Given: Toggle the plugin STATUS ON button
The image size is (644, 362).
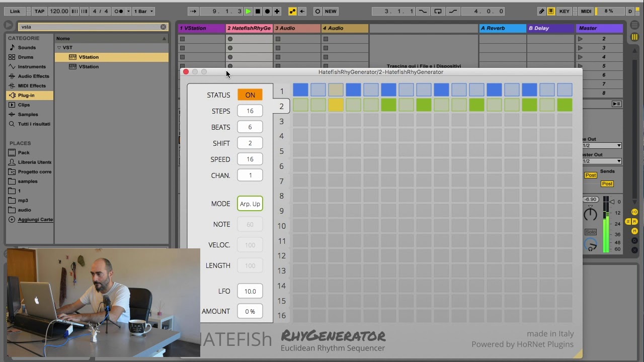Looking at the screenshot, I should tap(250, 95).
